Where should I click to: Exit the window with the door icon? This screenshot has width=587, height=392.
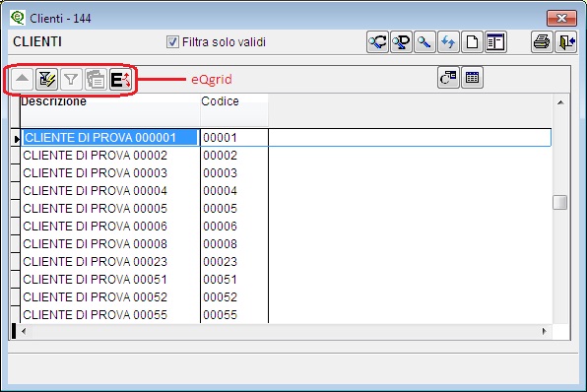pyautogui.click(x=565, y=42)
